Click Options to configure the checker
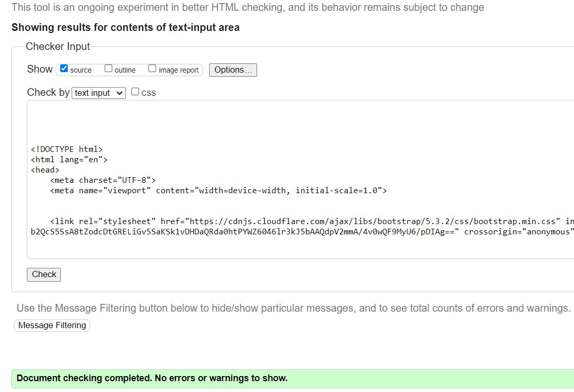Screen dimensions: 574x392 tap(232, 70)
